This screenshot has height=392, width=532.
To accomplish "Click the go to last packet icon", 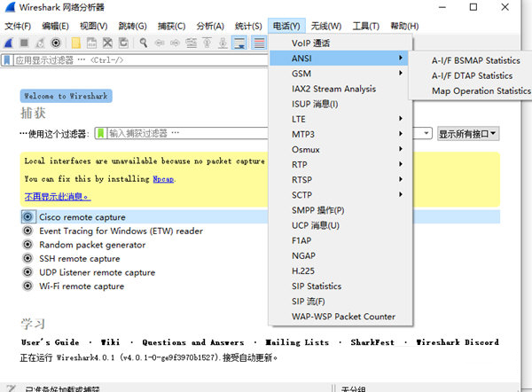I will tap(223, 43).
